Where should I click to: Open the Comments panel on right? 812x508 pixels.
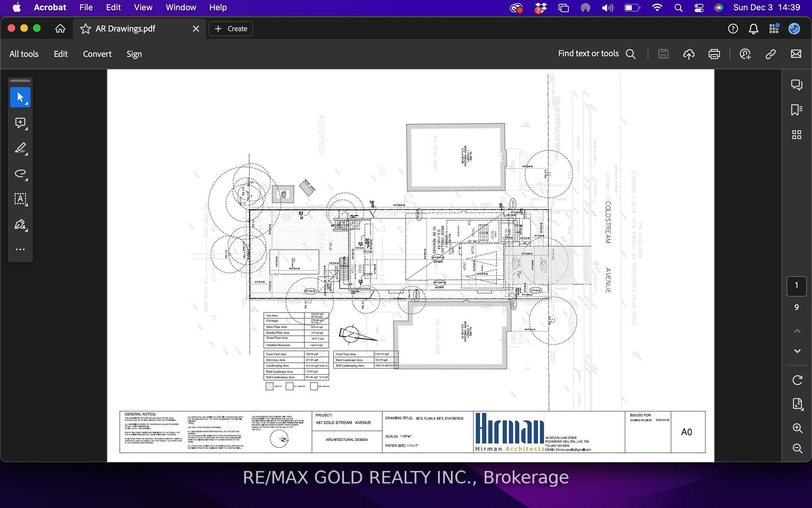pos(797,85)
